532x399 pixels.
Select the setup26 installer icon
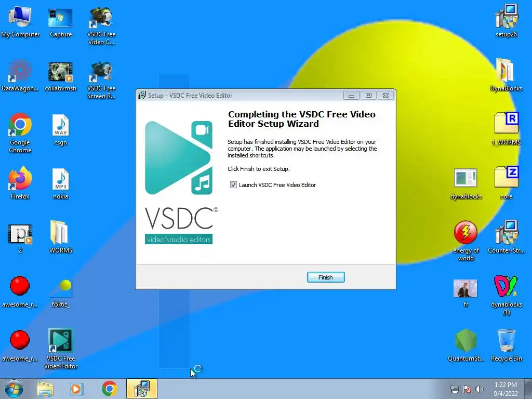(506, 21)
